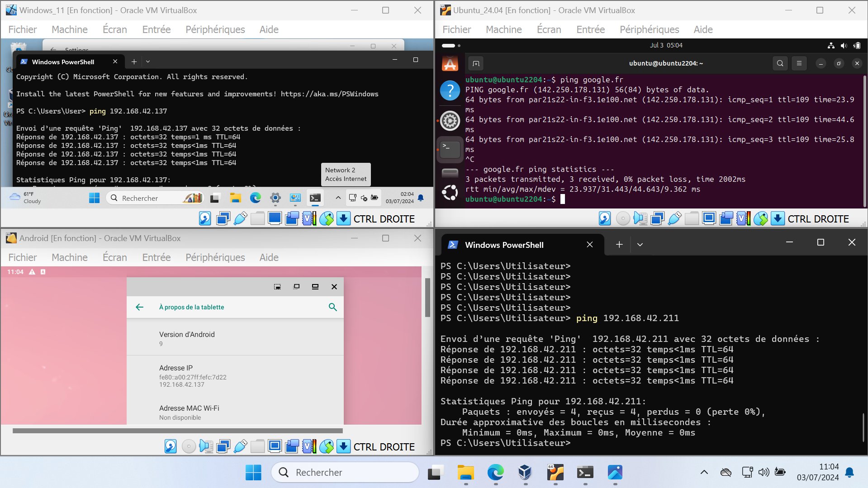Click CPU virtualization indicator in Windows_11 VM status bar
The height and width of the screenshot is (488, 868).
[x=309, y=218]
